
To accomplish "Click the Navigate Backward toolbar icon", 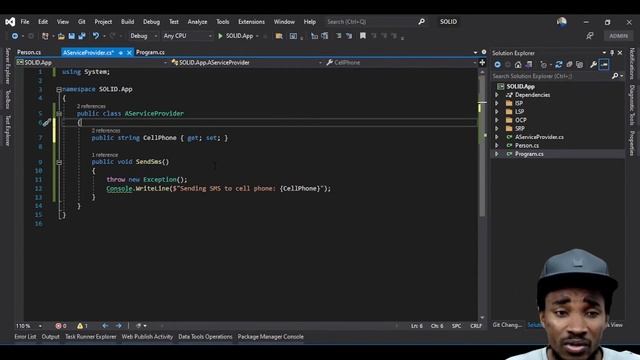I will point(15,36).
